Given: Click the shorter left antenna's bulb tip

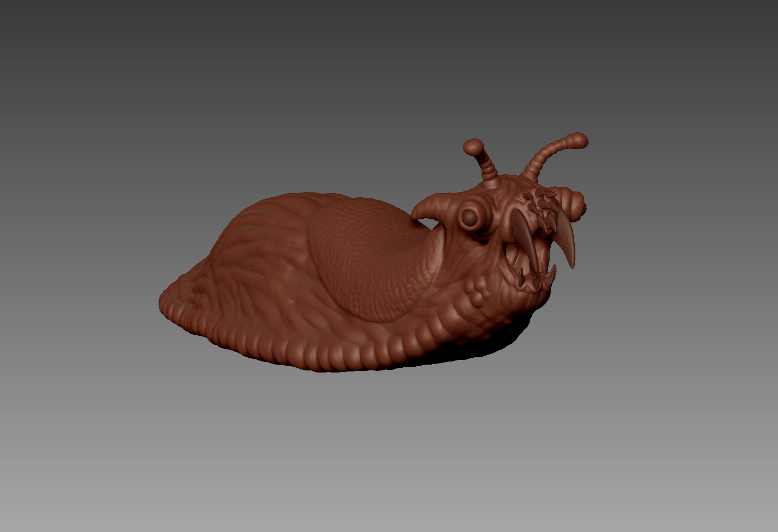Looking at the screenshot, I should tap(474, 147).
